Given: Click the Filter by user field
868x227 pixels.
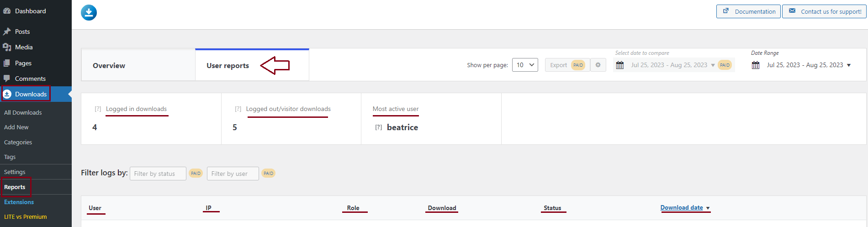Looking at the screenshot, I should click(233, 174).
